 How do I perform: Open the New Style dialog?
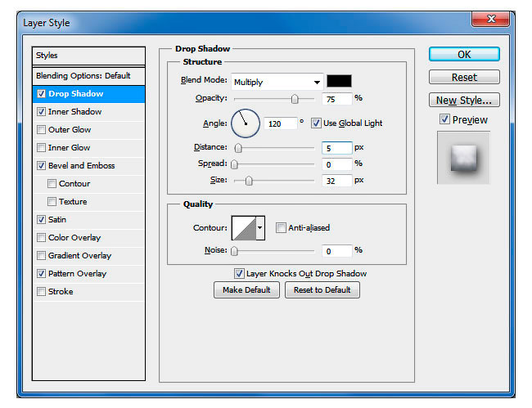coord(464,100)
